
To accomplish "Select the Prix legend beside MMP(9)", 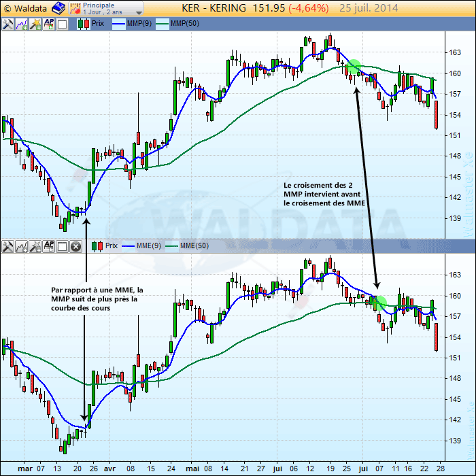I will tap(90, 24).
